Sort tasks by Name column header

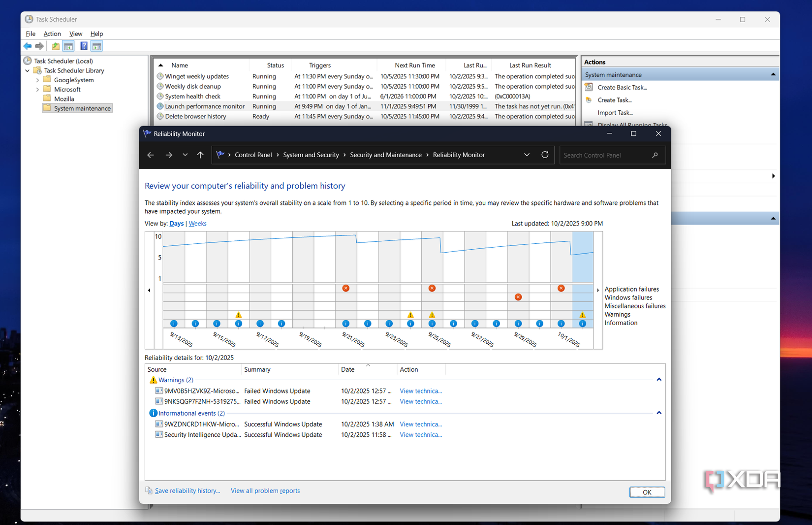click(x=180, y=65)
